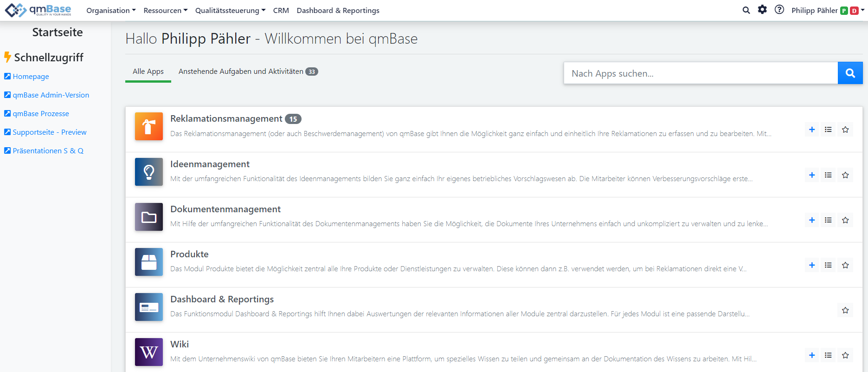
Task: Click the green P badge beside the user name
Action: [x=844, y=11]
